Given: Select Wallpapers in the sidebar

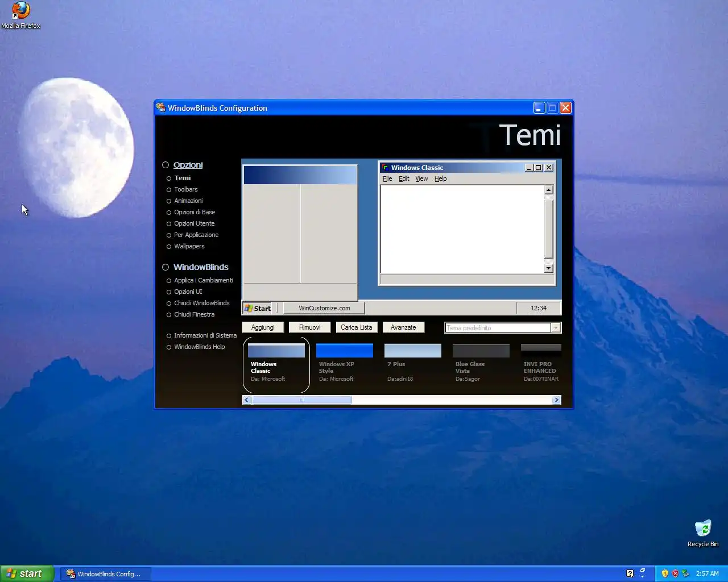Looking at the screenshot, I should (189, 246).
